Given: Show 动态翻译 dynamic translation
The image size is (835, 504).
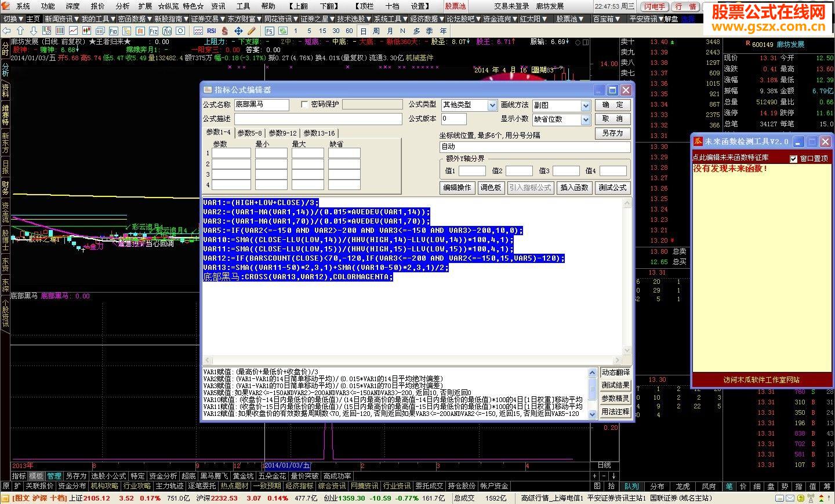Looking at the screenshot, I should click(616, 372).
